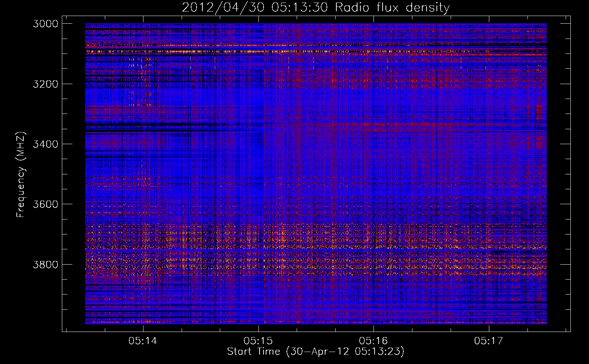Click the 05:17 time tick label

point(489,341)
